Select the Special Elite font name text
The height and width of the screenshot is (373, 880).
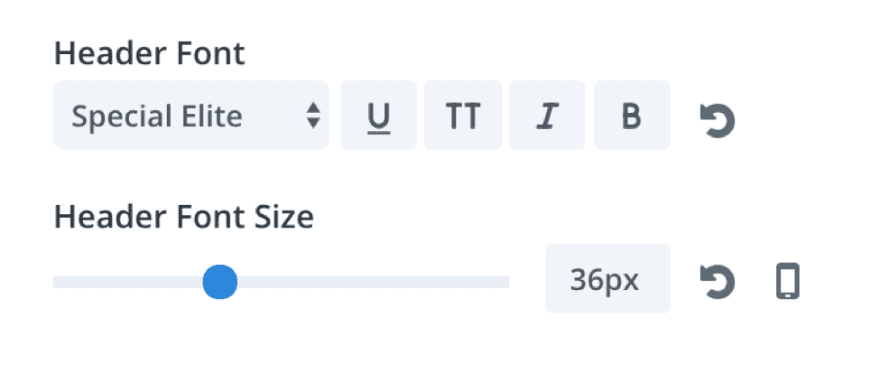tap(157, 117)
